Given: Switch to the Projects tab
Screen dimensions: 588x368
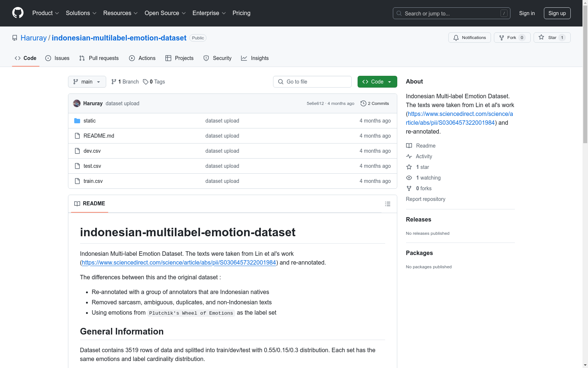Looking at the screenshot, I should [x=179, y=58].
